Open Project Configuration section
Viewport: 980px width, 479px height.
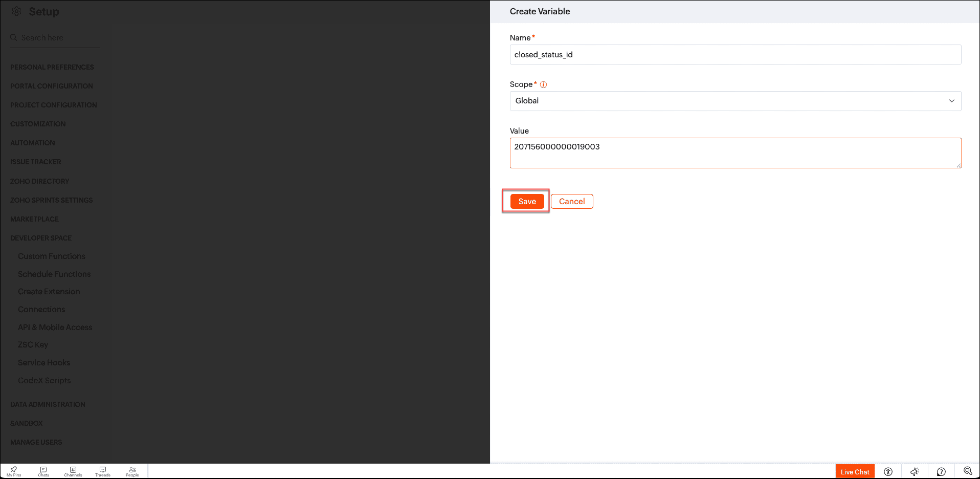(x=54, y=105)
